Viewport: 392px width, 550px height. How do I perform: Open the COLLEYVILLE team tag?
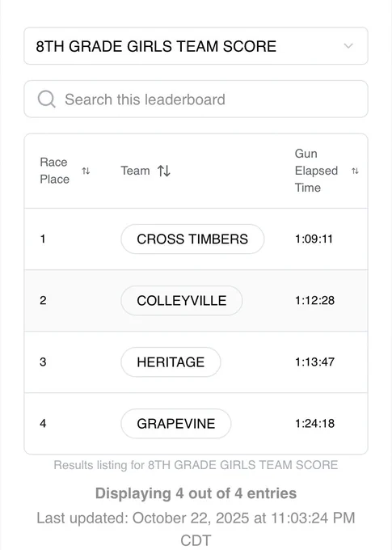(182, 301)
